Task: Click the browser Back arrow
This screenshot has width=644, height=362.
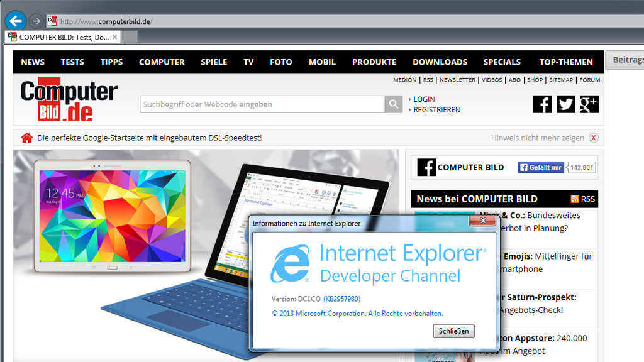Action: (15, 20)
